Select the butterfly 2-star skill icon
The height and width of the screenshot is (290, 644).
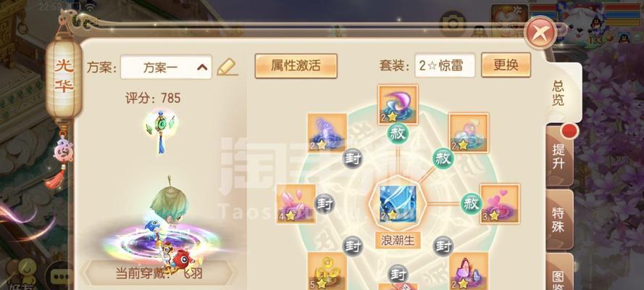tap(469, 271)
